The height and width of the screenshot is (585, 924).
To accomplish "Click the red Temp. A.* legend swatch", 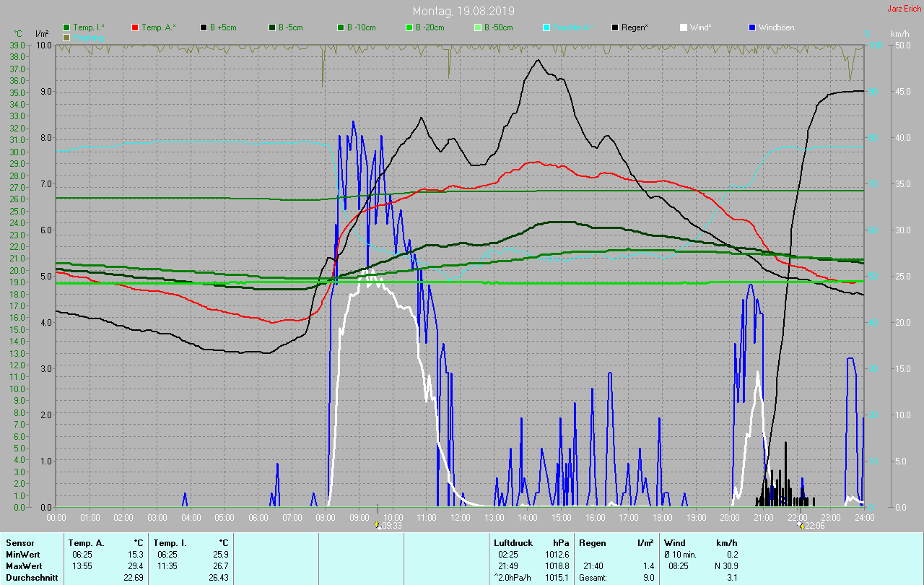I will pyautogui.click(x=135, y=27).
